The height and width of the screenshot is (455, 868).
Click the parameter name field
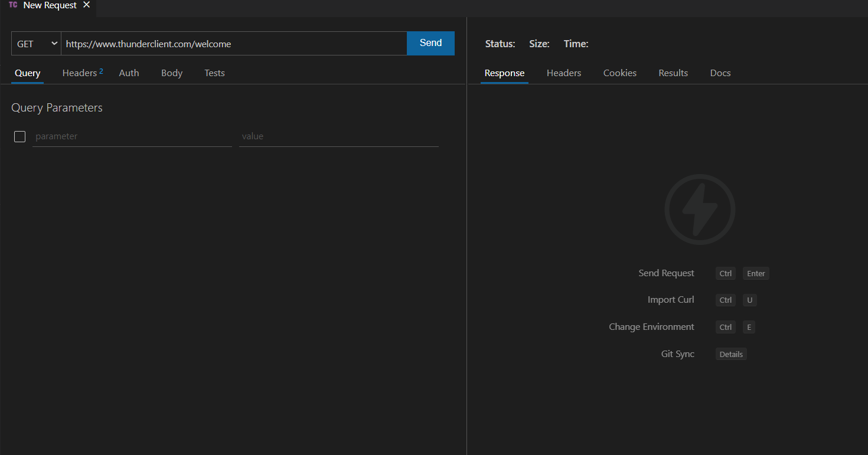[x=132, y=136]
